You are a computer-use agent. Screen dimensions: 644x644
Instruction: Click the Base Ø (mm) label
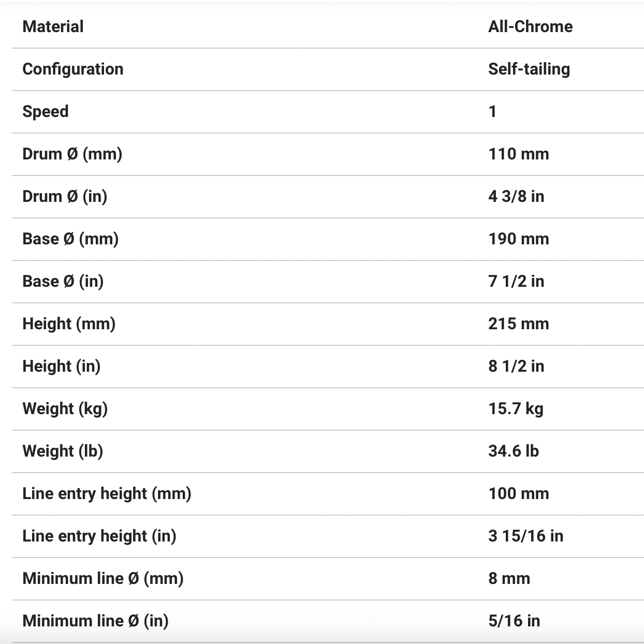click(70, 239)
